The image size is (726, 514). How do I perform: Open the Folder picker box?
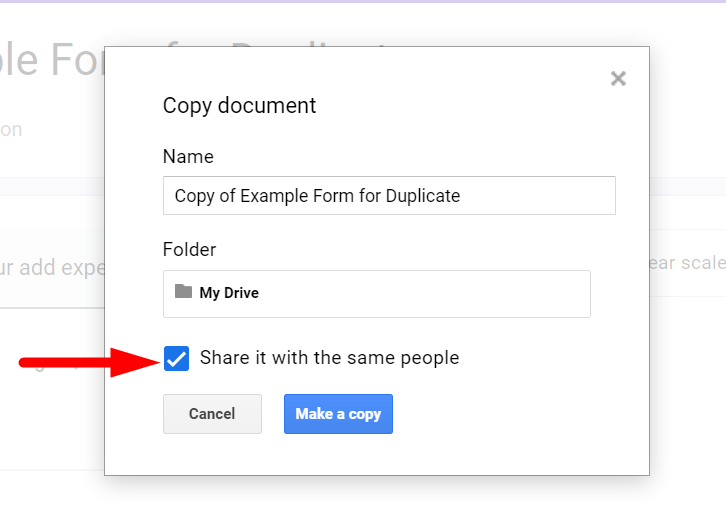(376, 293)
